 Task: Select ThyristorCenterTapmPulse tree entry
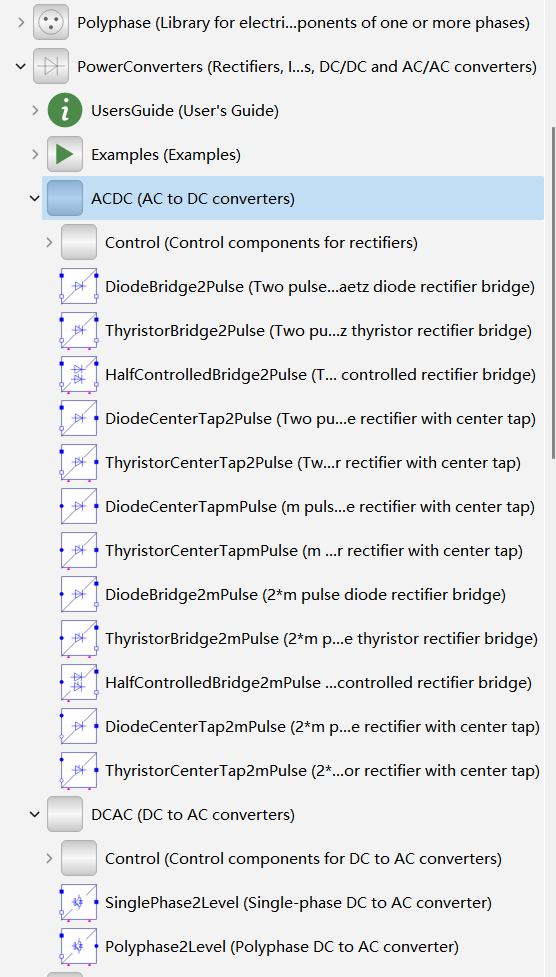point(314,551)
